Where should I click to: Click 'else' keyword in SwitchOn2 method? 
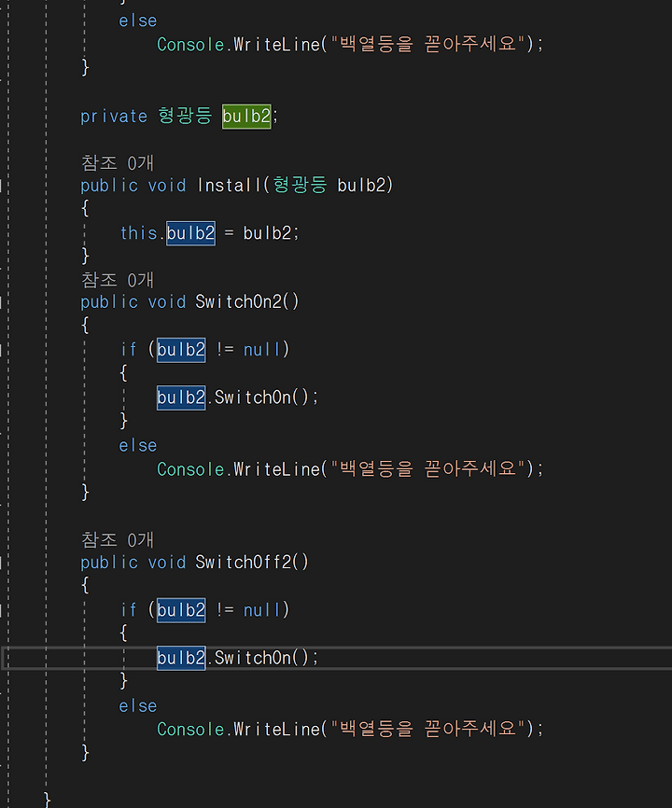[137, 445]
